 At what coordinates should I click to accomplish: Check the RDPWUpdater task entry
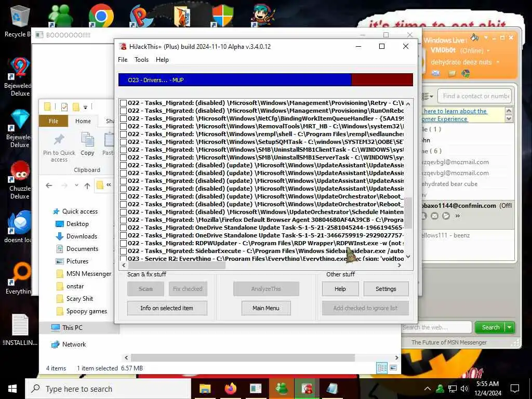coord(124,243)
